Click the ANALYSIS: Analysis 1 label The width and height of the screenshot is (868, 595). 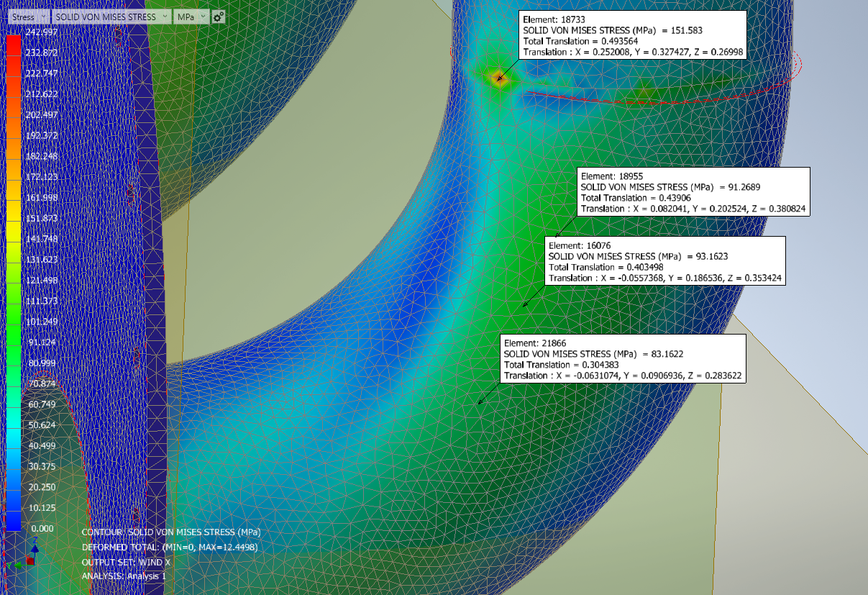pyautogui.click(x=124, y=576)
